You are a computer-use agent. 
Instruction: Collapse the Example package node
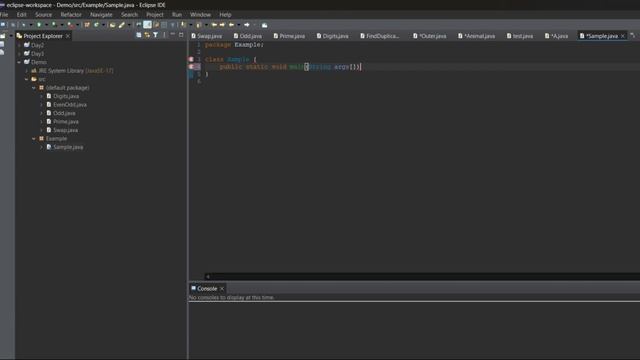tap(34, 139)
